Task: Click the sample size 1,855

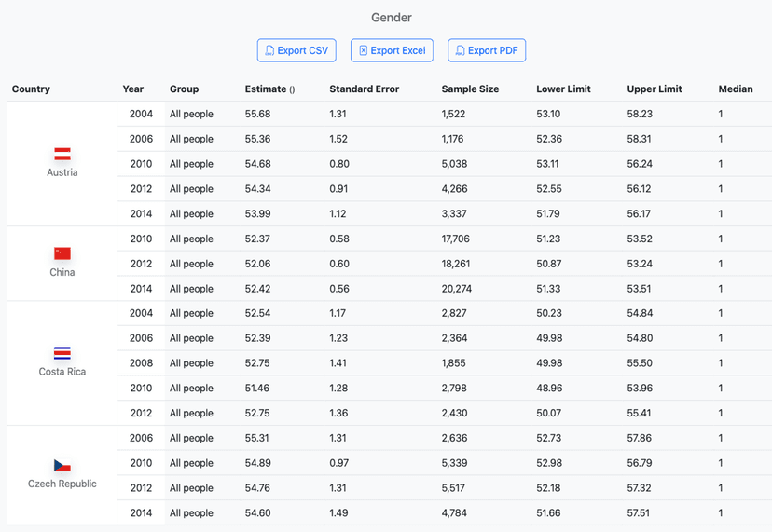Action: click(453, 363)
